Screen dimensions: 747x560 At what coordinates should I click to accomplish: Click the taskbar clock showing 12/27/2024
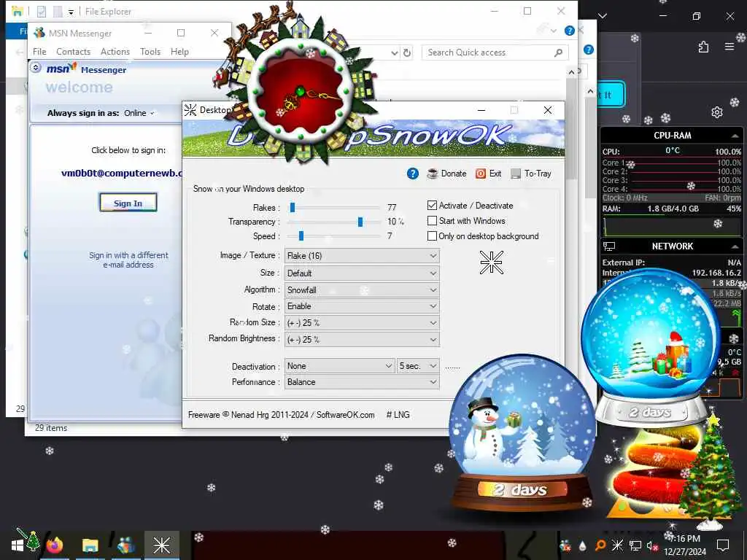(x=685, y=545)
